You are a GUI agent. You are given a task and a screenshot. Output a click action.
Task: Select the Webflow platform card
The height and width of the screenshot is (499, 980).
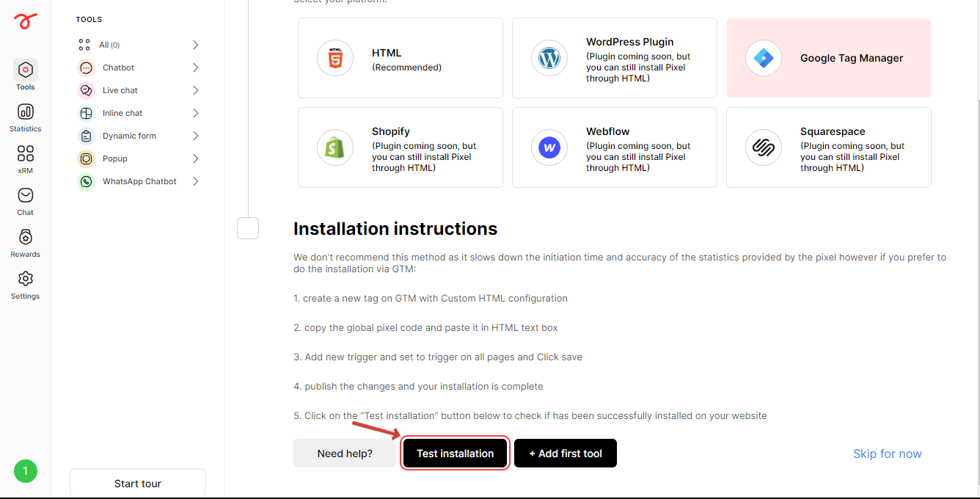pyautogui.click(x=615, y=147)
